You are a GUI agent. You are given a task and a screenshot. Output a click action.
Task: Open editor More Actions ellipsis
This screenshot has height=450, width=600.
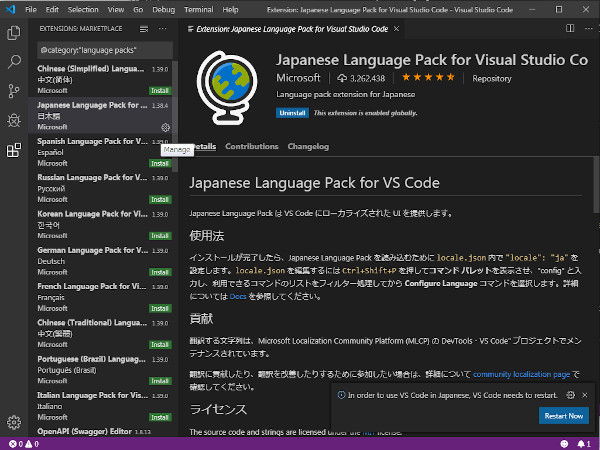point(589,28)
